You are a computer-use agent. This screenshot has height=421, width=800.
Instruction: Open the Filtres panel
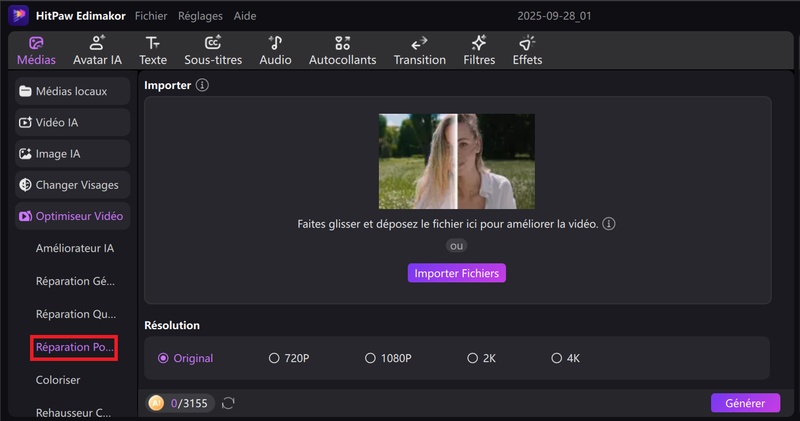[479, 51]
